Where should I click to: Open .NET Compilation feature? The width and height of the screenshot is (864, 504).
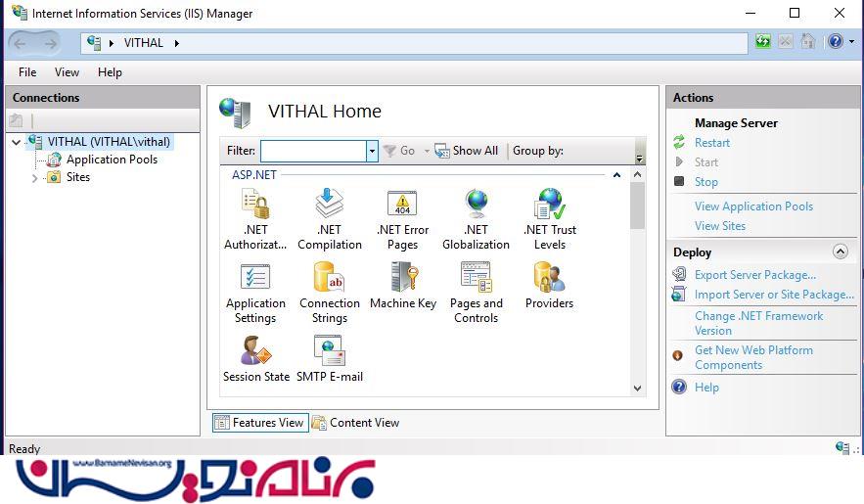pos(330,219)
